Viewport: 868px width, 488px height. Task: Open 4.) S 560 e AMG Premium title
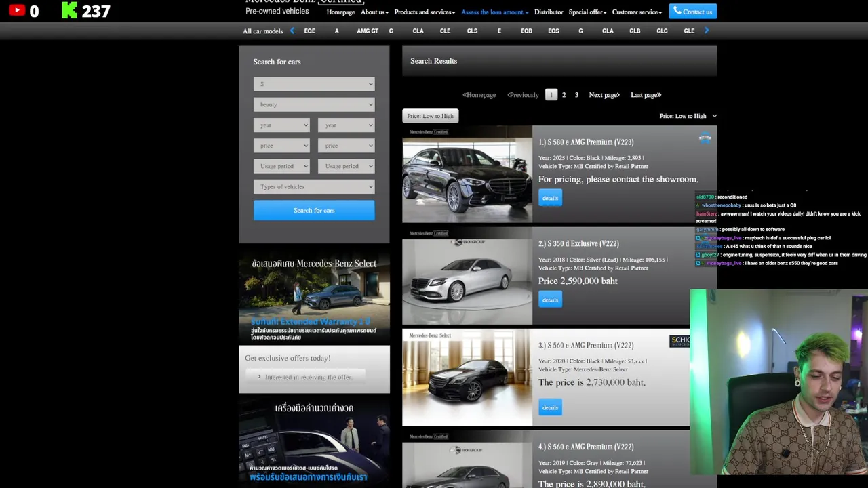coord(586,447)
